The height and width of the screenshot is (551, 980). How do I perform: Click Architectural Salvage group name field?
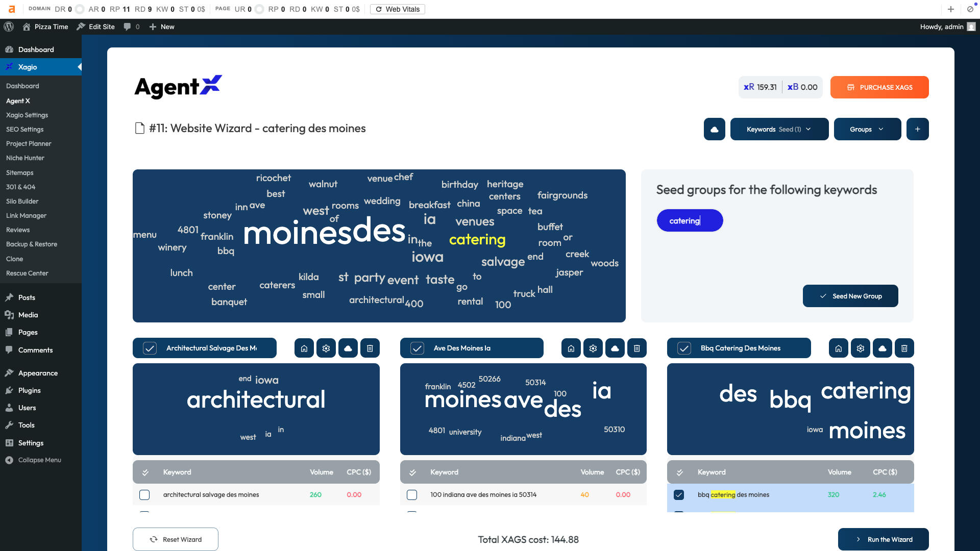211,348
